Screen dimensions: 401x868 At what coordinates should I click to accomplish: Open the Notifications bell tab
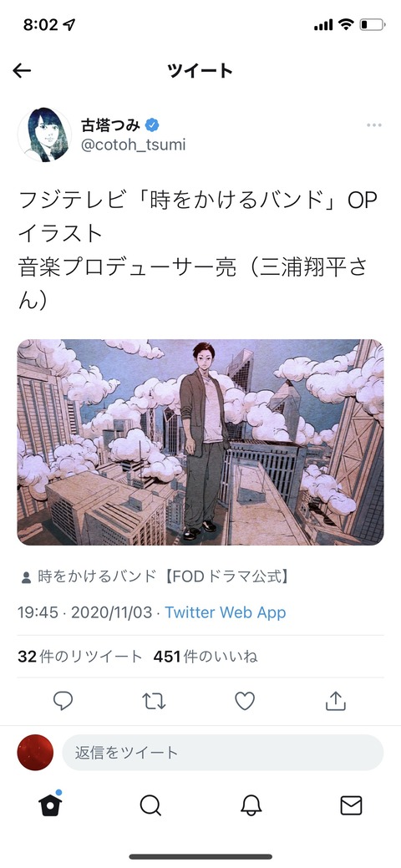251,805
